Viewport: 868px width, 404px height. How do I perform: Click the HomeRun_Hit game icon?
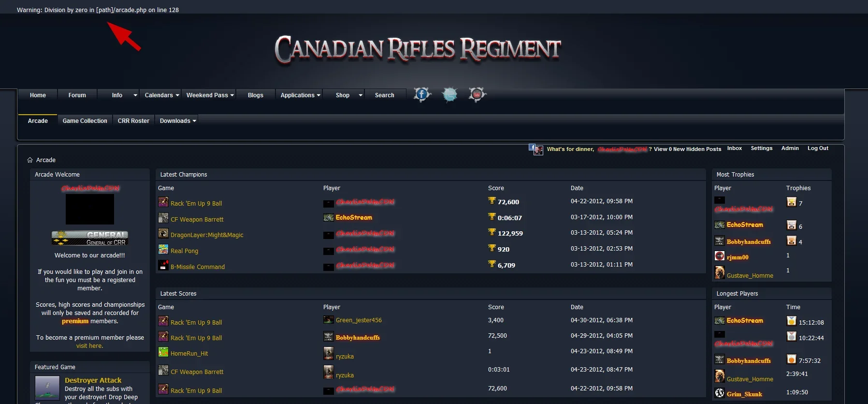pos(163,352)
